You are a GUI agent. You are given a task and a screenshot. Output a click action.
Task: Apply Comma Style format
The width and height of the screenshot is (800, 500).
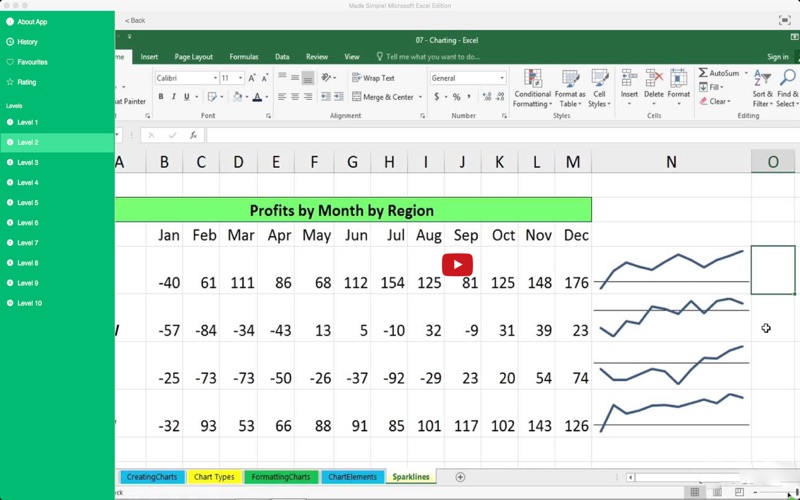(469, 96)
